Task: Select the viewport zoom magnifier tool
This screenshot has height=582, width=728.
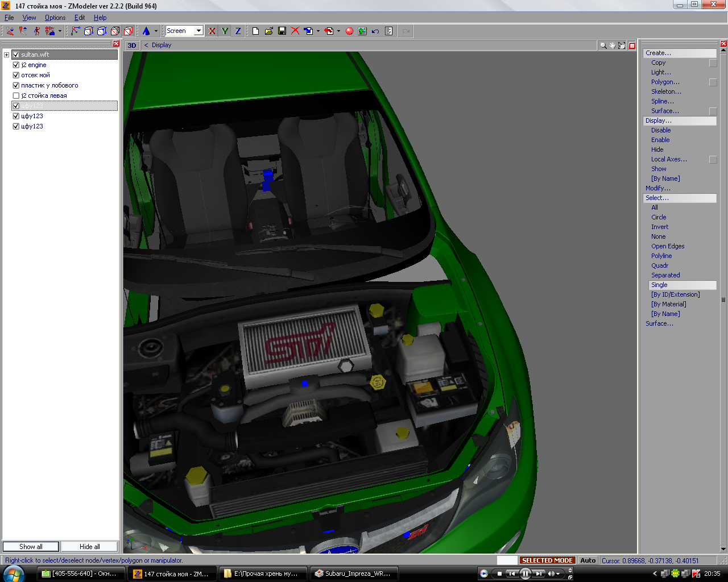Action: [603, 45]
